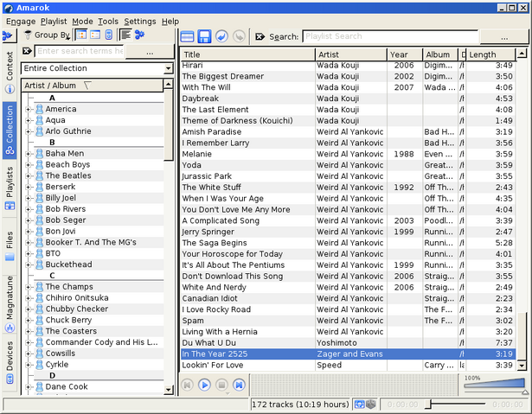This screenshot has height=414, width=532.
Task: Click the America artist icon
Action: tap(39, 109)
